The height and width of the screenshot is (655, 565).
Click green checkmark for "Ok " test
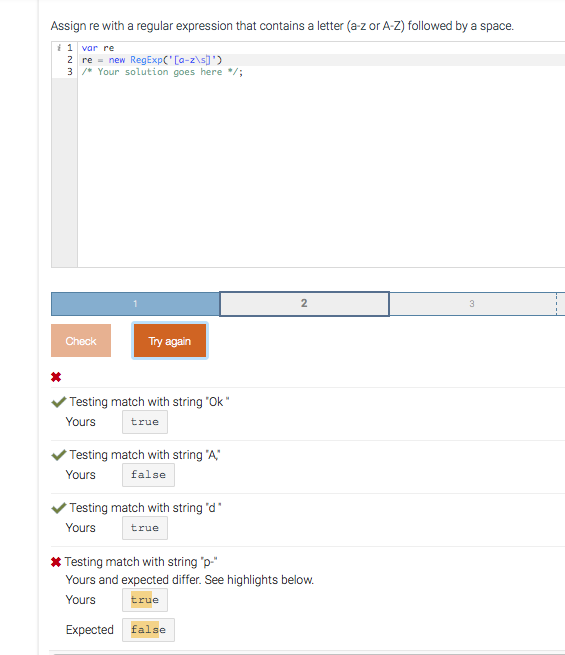58,402
